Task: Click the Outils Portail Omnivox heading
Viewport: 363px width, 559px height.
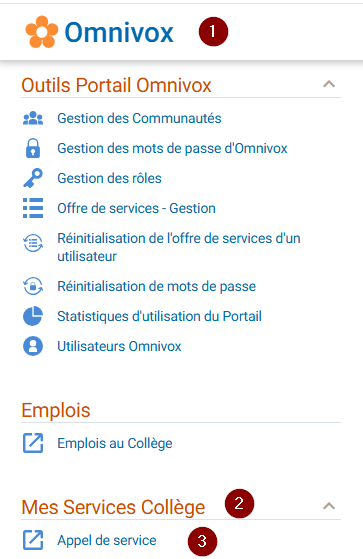Action: coord(116,85)
